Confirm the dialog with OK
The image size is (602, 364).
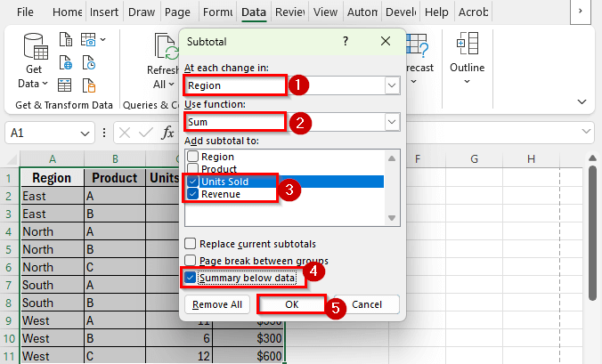coord(292,304)
